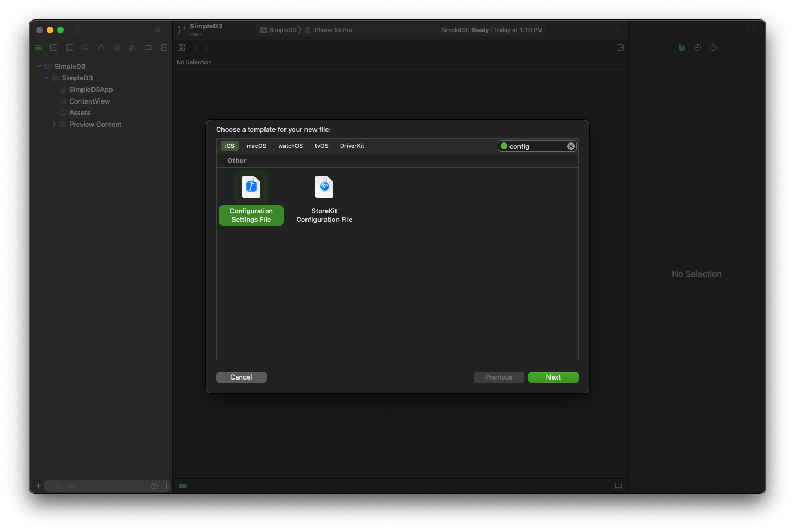Open the Project navigator tab

38,48
